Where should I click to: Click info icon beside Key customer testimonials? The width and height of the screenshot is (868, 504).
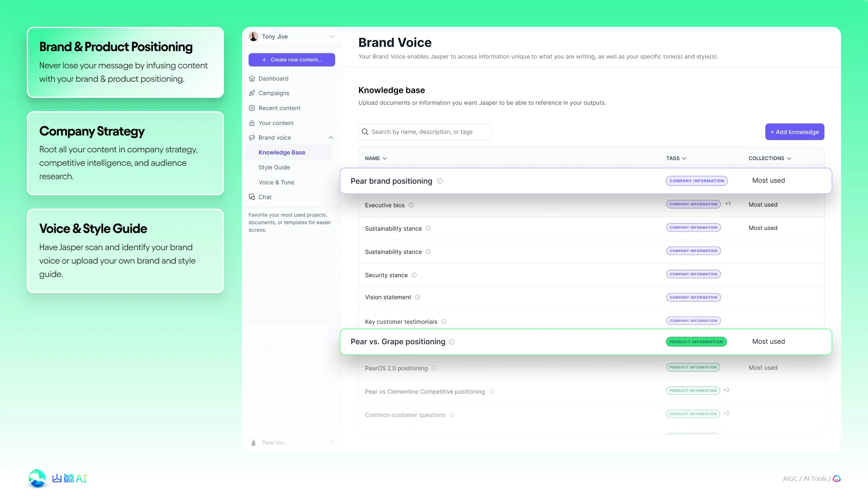pos(444,321)
